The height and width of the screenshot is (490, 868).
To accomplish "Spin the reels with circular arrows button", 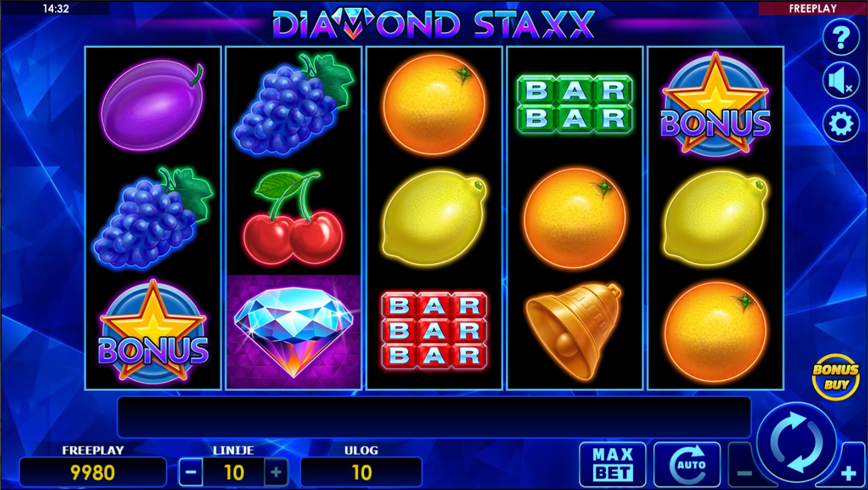I will pos(797,443).
